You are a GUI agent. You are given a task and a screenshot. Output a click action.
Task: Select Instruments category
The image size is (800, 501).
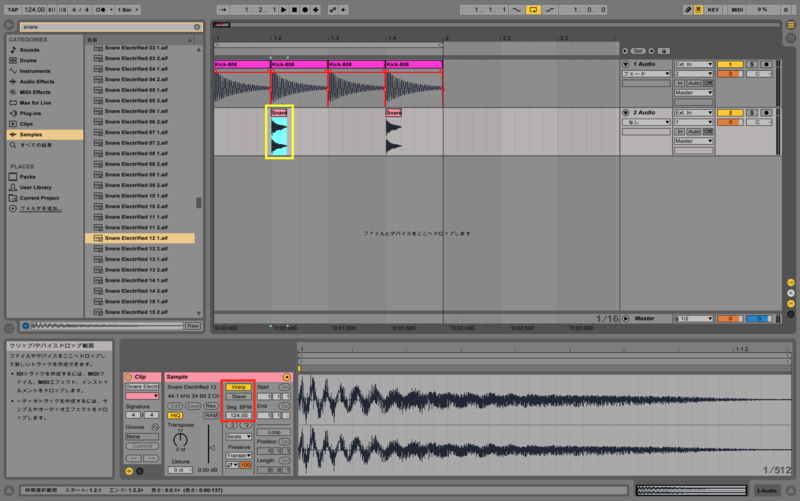point(35,71)
